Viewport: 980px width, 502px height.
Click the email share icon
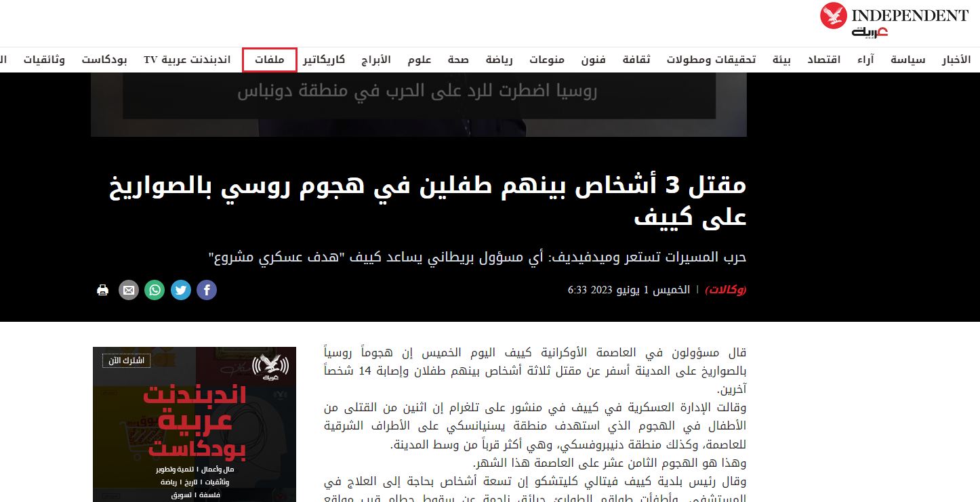coord(129,290)
